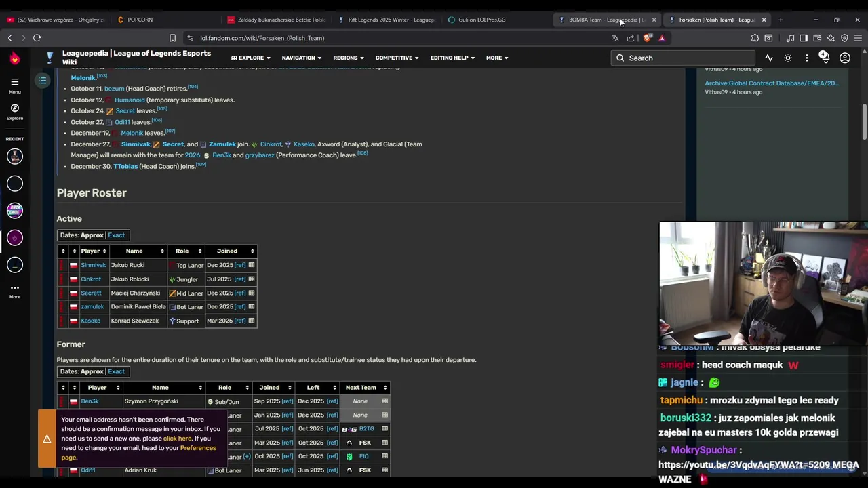The height and width of the screenshot is (488, 868).
Task: Open the TTobias head coach link
Action: [x=125, y=166]
